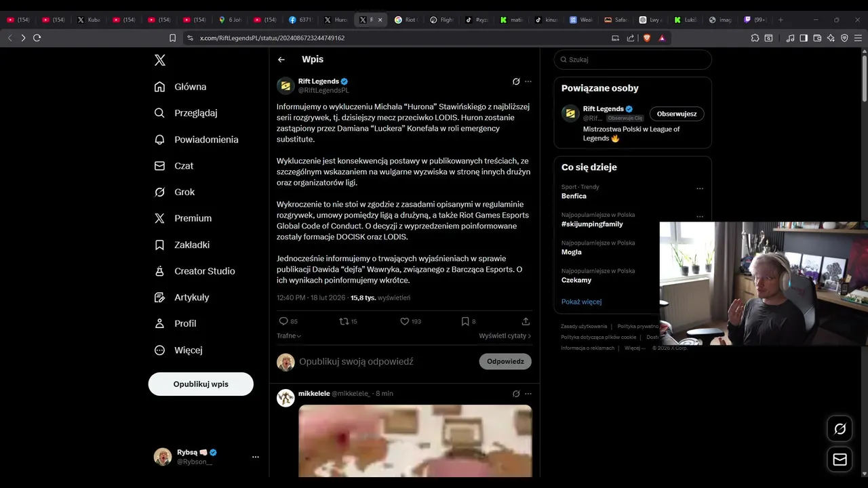Click the Szukaj search box
The height and width of the screenshot is (488, 868).
[x=633, y=60]
